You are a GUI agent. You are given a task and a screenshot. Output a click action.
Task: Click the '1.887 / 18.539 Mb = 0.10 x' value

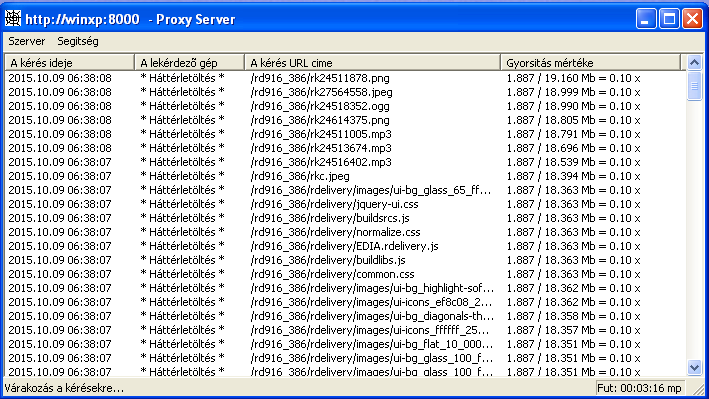pyautogui.click(x=573, y=162)
